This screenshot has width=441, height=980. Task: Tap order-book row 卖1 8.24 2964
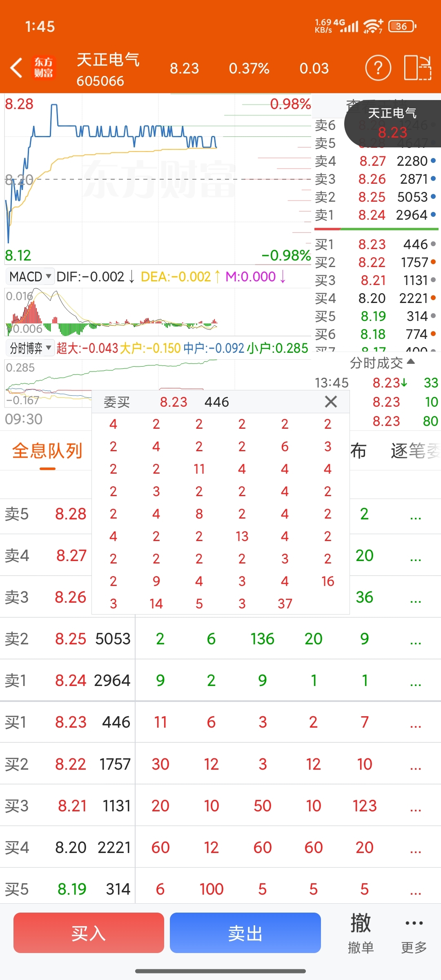pyautogui.click(x=376, y=215)
